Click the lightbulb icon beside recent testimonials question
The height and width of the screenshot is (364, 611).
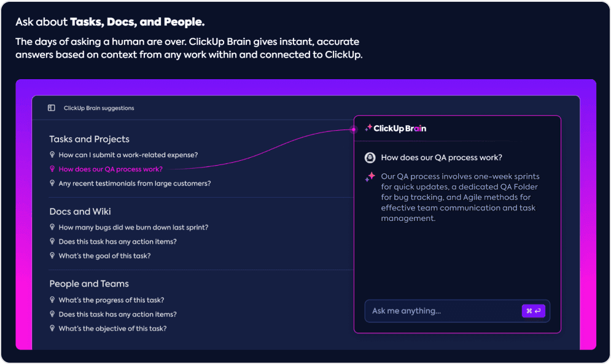[x=52, y=183]
